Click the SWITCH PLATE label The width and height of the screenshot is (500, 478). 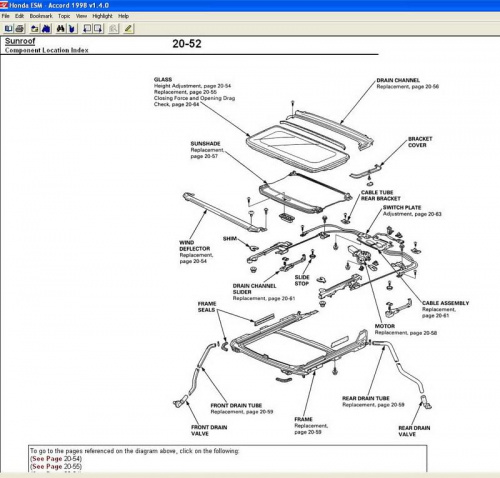pos(402,207)
